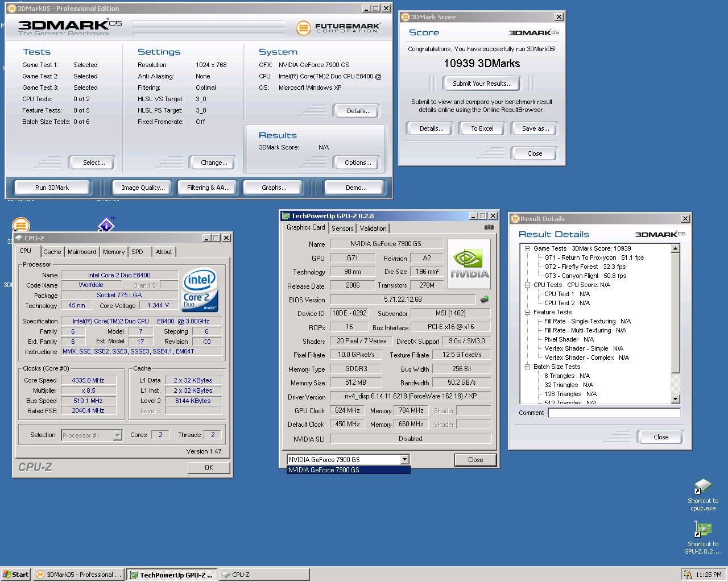Click the taskbar clock showing 11:25 PM
Viewport: 728px width, 582px height.
pyautogui.click(x=709, y=575)
